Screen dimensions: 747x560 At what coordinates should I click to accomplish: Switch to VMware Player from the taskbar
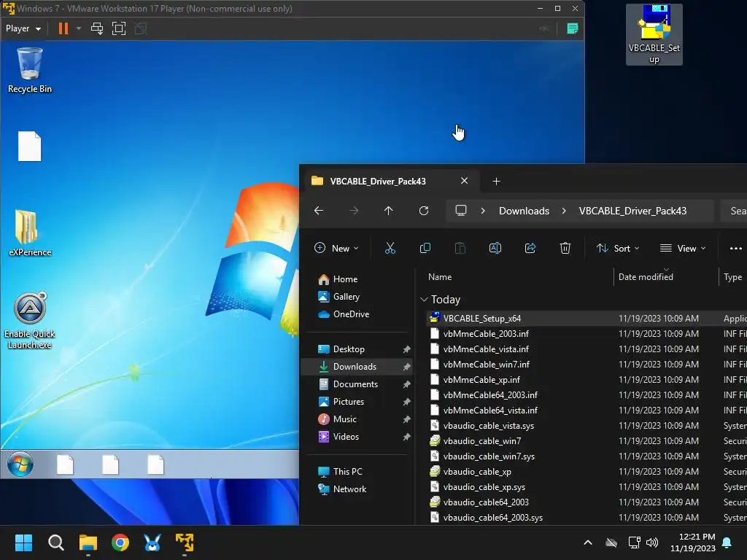(185, 542)
